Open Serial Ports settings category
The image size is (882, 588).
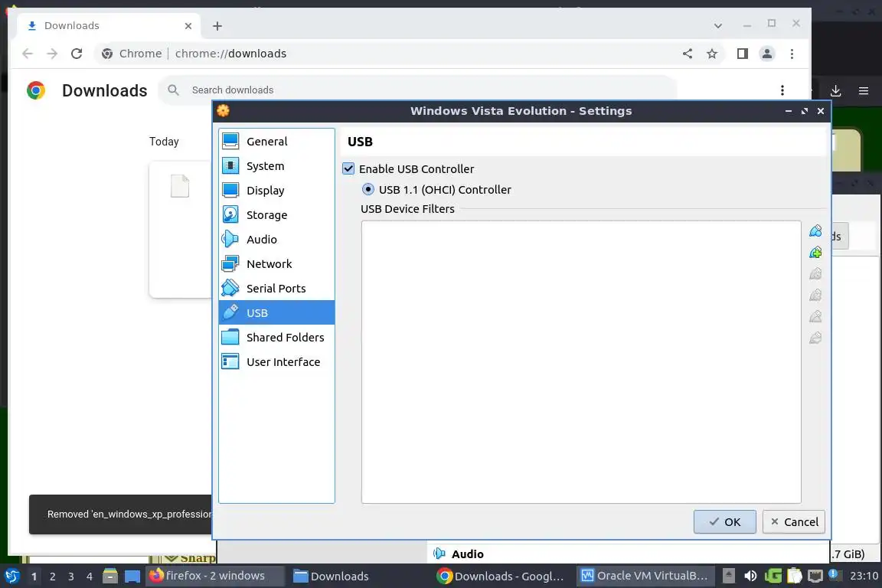[276, 288]
